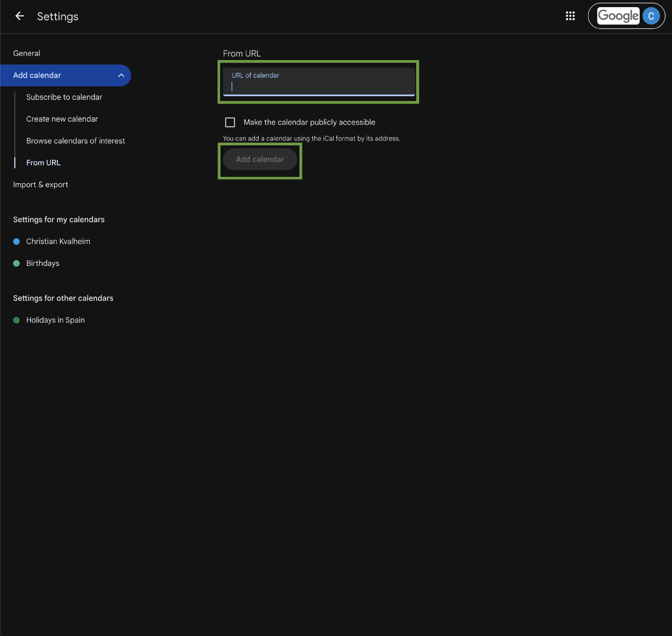This screenshot has width=672, height=636.
Task: Open the Google apps grid launcher
Action: click(x=570, y=16)
